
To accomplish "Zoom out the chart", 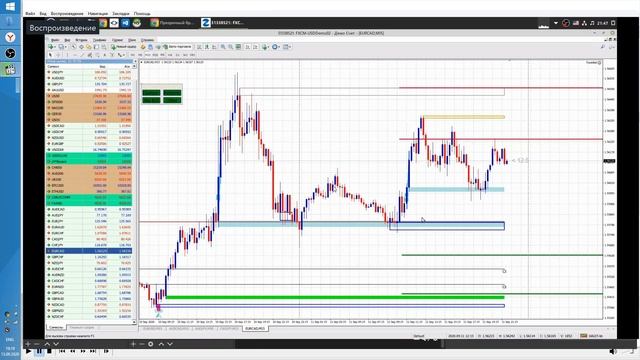I will pyautogui.click(x=230, y=47).
